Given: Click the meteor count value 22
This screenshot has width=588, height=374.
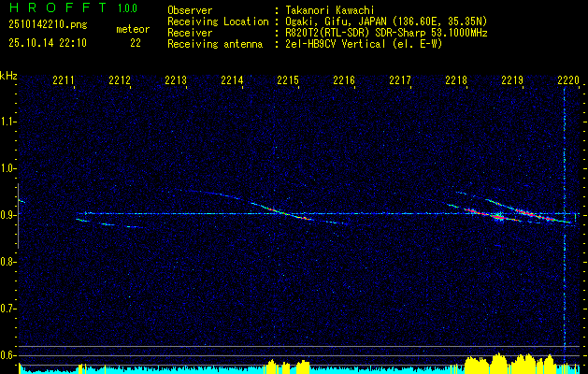Looking at the screenshot, I should tap(136, 43).
